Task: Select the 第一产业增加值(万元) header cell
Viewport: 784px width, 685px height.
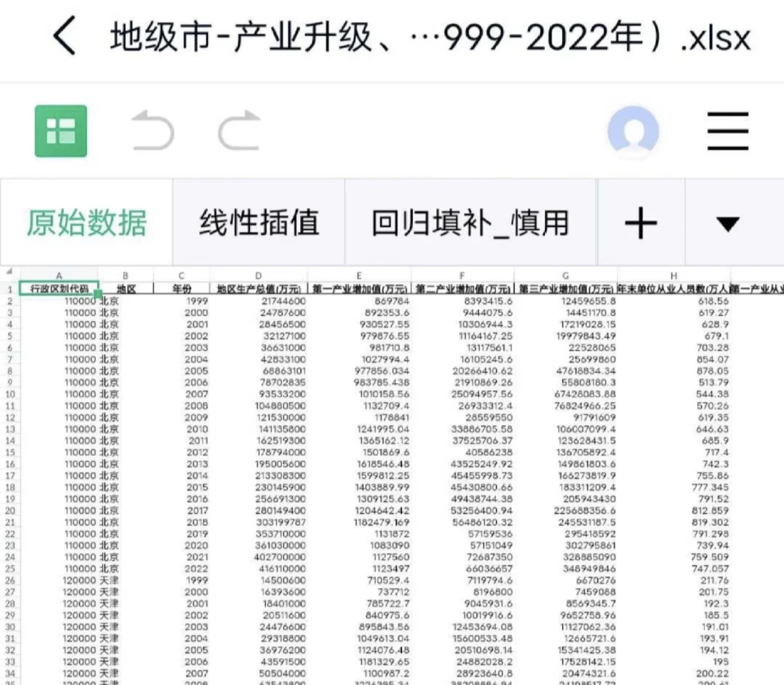Action: click(359, 289)
